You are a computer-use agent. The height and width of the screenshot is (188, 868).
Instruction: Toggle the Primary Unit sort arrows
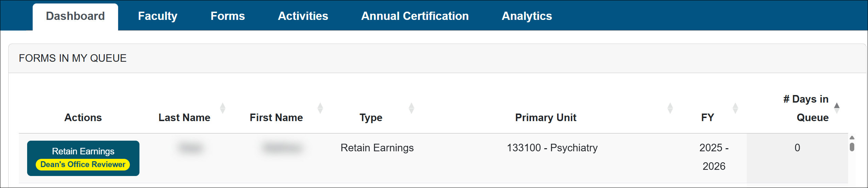pos(670,108)
